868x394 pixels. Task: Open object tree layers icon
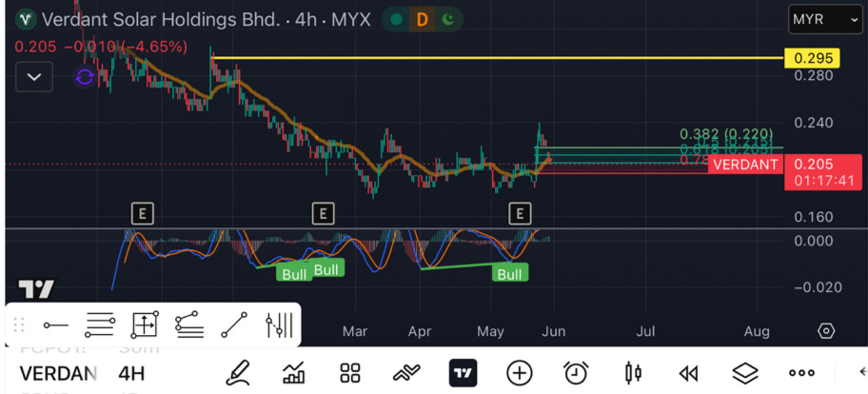coord(745,373)
